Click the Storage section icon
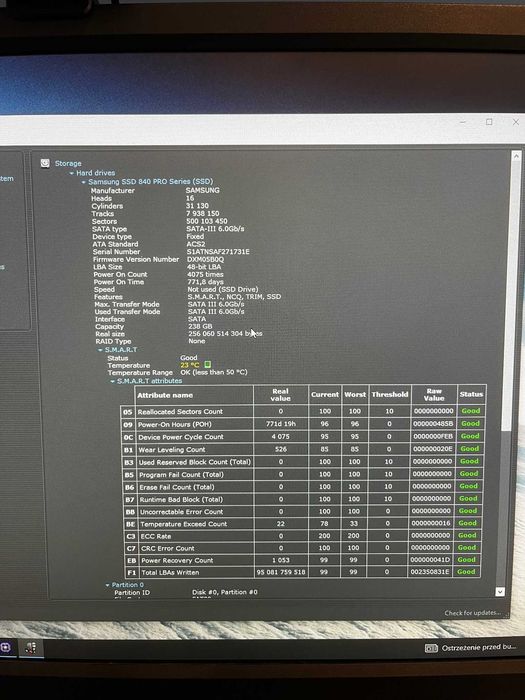Screen dimensions: 525x700 click(x=45, y=163)
